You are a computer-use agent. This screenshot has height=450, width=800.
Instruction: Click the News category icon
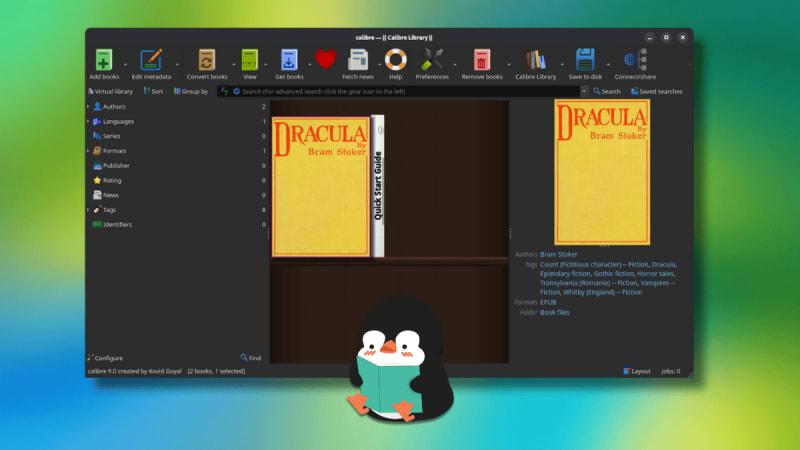coord(97,195)
